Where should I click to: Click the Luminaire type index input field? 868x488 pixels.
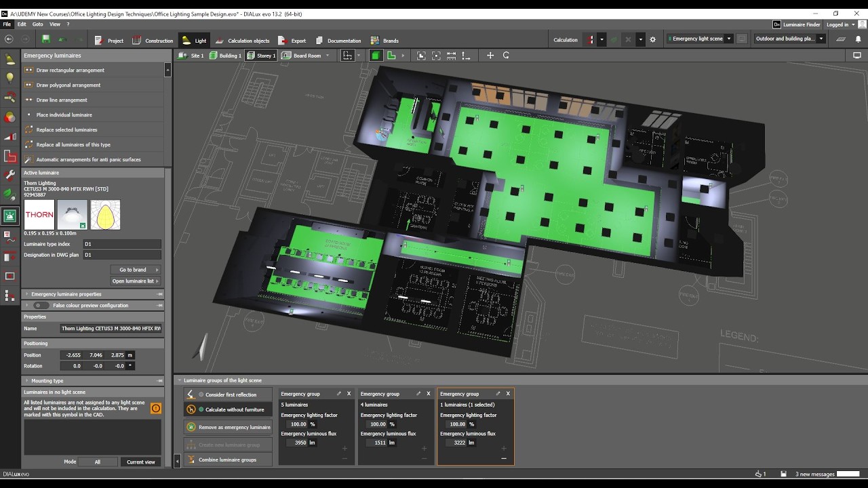click(122, 244)
